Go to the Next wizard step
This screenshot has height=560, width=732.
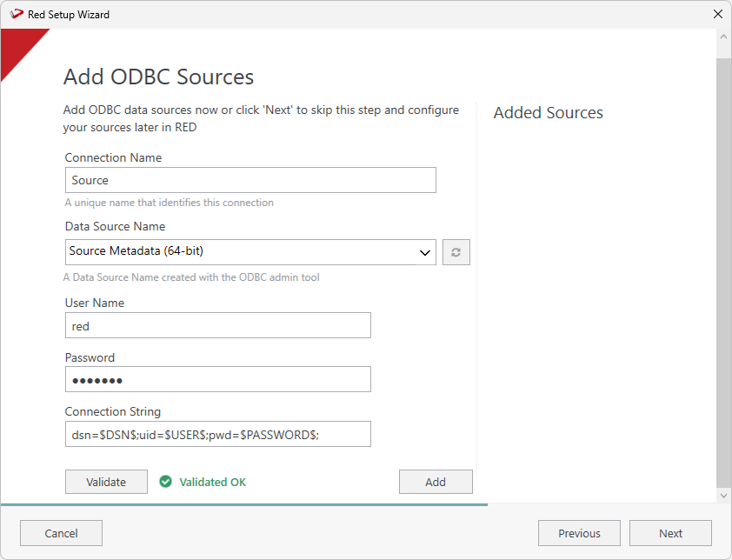pos(670,533)
